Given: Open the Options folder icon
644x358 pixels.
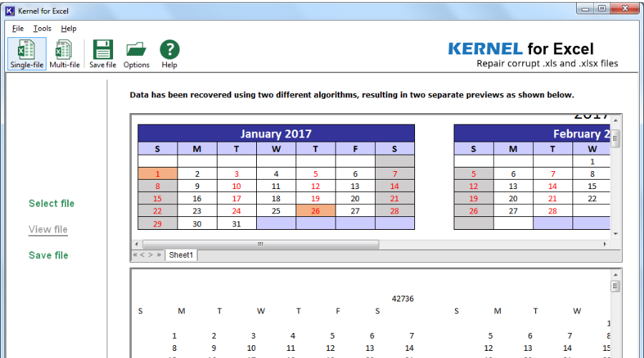Looking at the screenshot, I should 137,54.
